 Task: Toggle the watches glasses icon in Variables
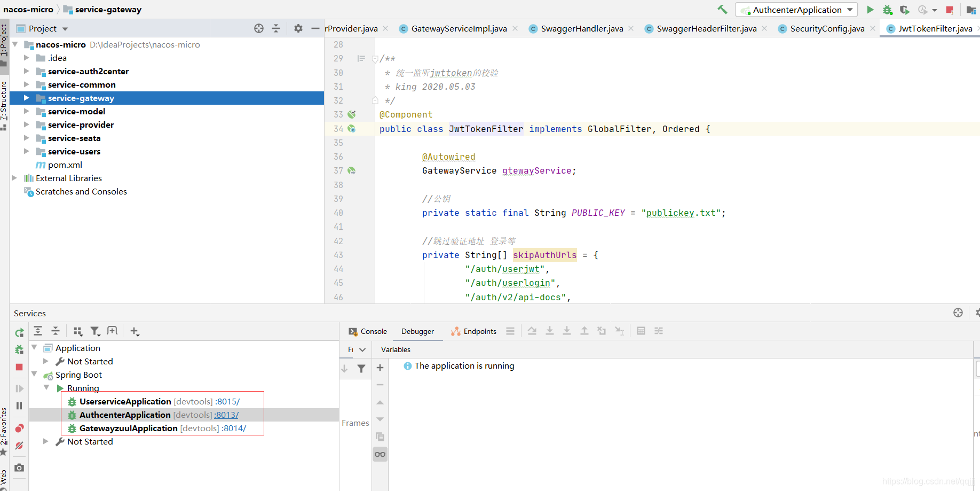point(380,455)
